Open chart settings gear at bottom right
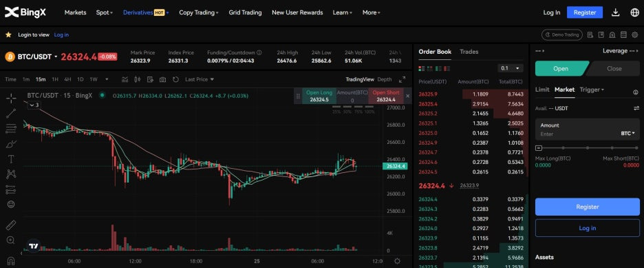This screenshot has height=268, width=644. pos(397,261)
